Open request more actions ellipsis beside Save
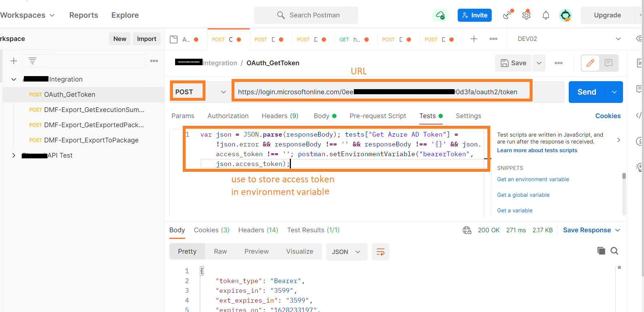The image size is (644, 312). [x=559, y=63]
